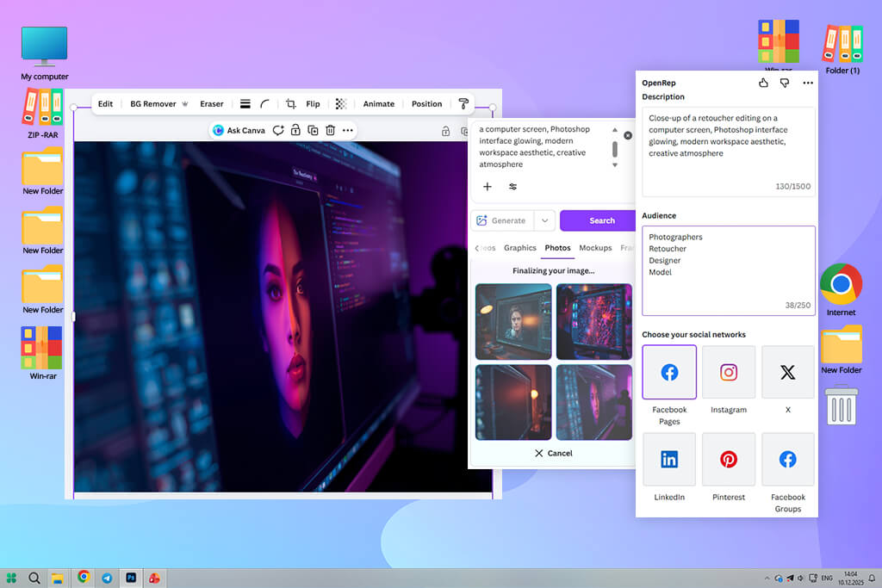Screen dimensions: 882x588
Task: Delete image with trash icon
Action: click(x=330, y=130)
